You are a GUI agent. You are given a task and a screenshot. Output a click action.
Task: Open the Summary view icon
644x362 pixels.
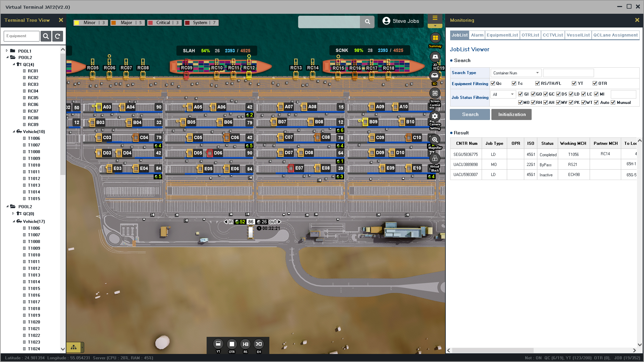pos(435,38)
